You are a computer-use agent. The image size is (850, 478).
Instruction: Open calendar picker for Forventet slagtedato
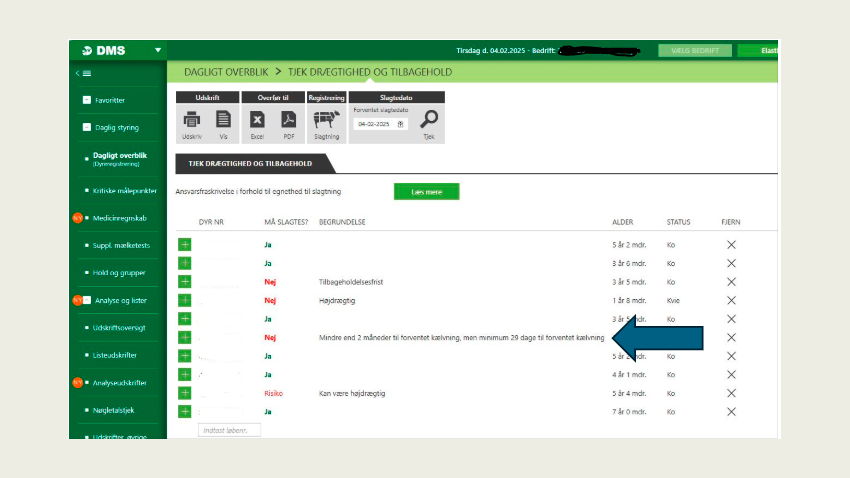(401, 124)
